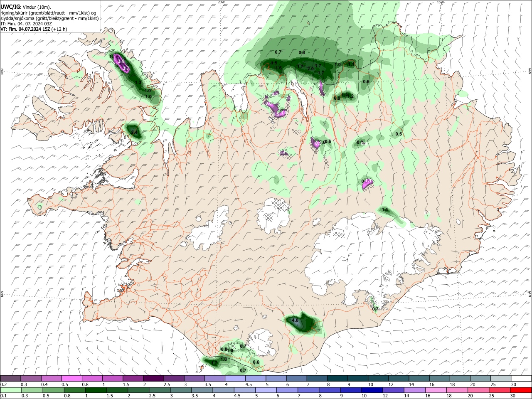Screen dimensions: 532x399
Task: Select the top-row legend swatch between 0.2 and 0.3
Action: point(10,378)
